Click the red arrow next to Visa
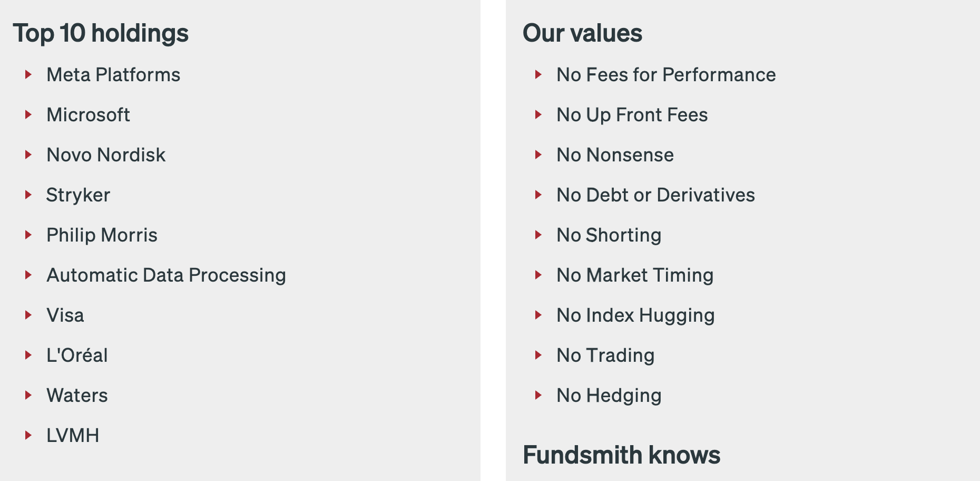The image size is (980, 481). (x=28, y=315)
